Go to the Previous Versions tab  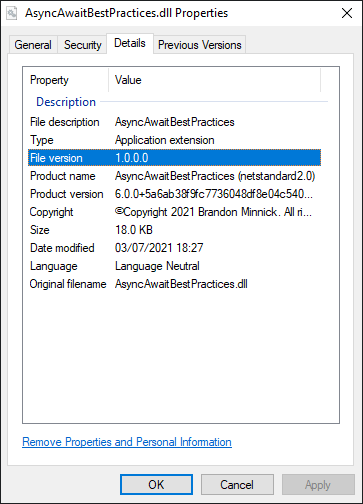[x=200, y=45]
